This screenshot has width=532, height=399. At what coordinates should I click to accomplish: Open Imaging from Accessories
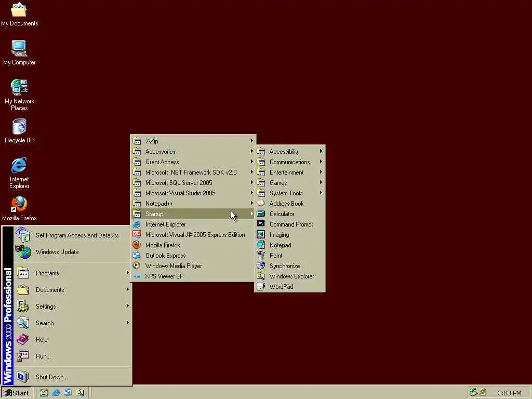pyautogui.click(x=290, y=235)
